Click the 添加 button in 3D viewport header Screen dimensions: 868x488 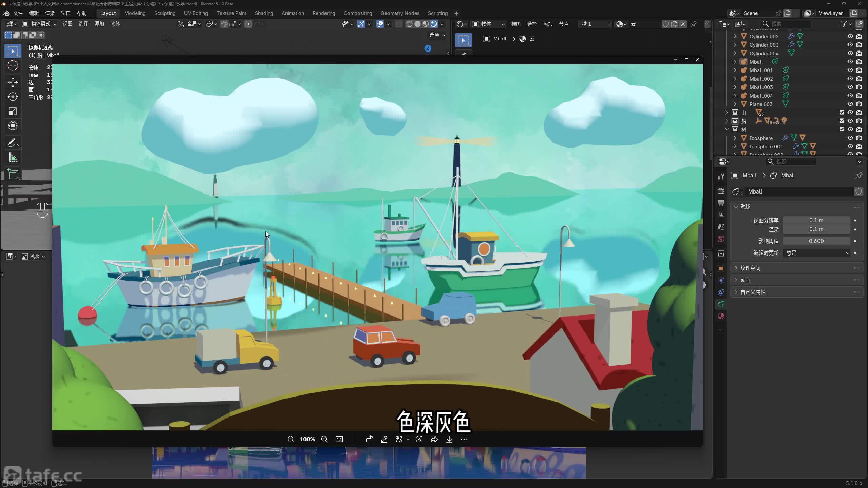pyautogui.click(x=99, y=24)
